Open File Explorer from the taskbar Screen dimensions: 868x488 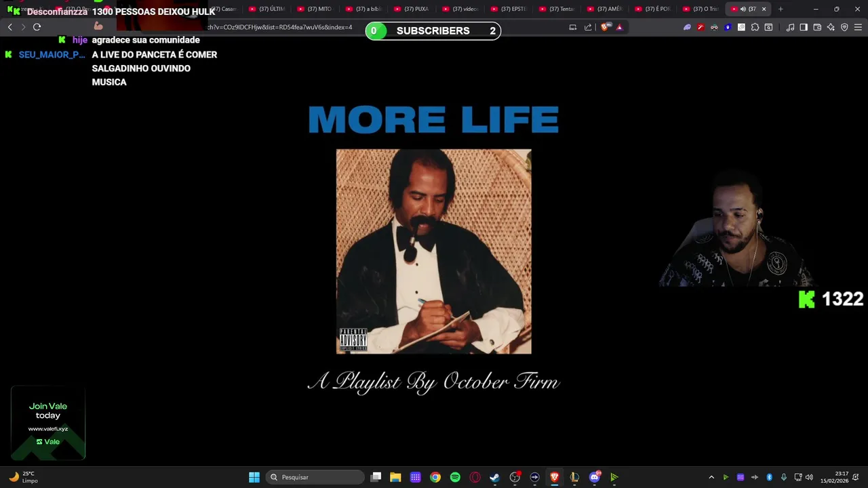395,477
